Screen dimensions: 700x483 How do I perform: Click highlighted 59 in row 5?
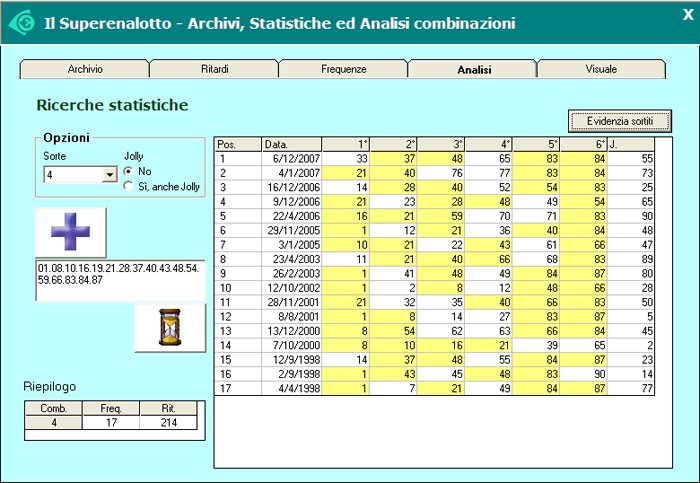(x=441, y=216)
